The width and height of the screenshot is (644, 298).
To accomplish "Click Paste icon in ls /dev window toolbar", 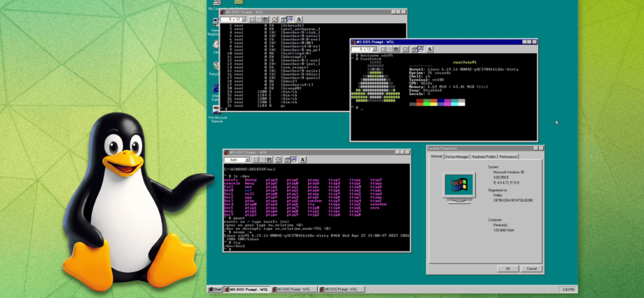I will pos(271,160).
